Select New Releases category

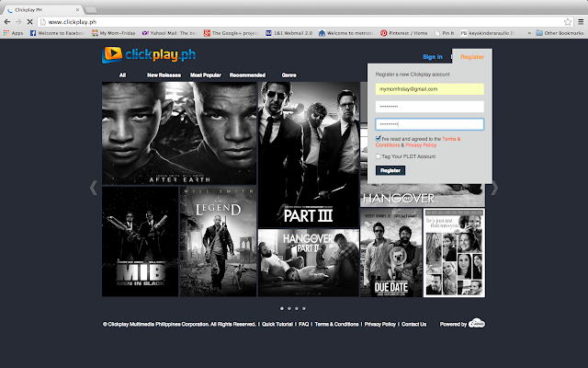pyautogui.click(x=164, y=75)
